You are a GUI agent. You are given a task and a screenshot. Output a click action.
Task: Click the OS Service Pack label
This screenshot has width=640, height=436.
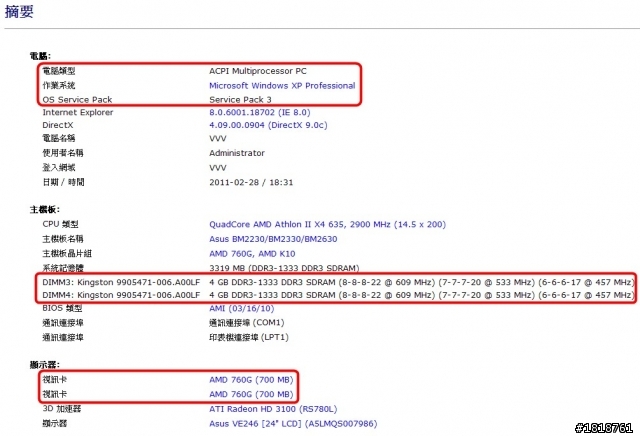pyautogui.click(x=77, y=99)
